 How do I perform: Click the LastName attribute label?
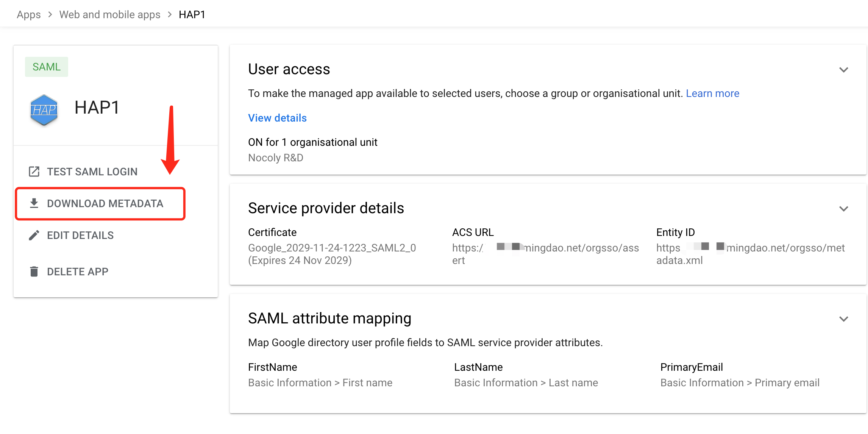pyautogui.click(x=478, y=367)
